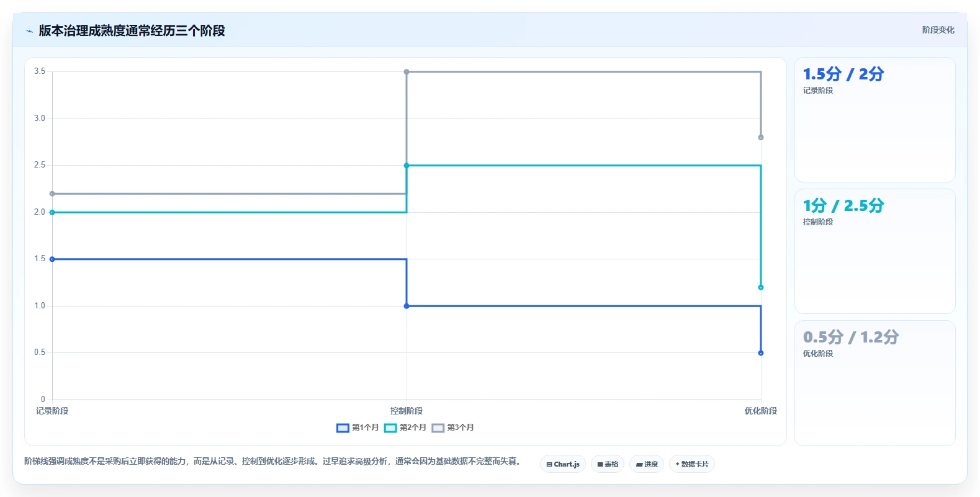Click the cyan data point at 2.0 记录阶段
The height and width of the screenshot is (497, 980).
pyautogui.click(x=52, y=212)
